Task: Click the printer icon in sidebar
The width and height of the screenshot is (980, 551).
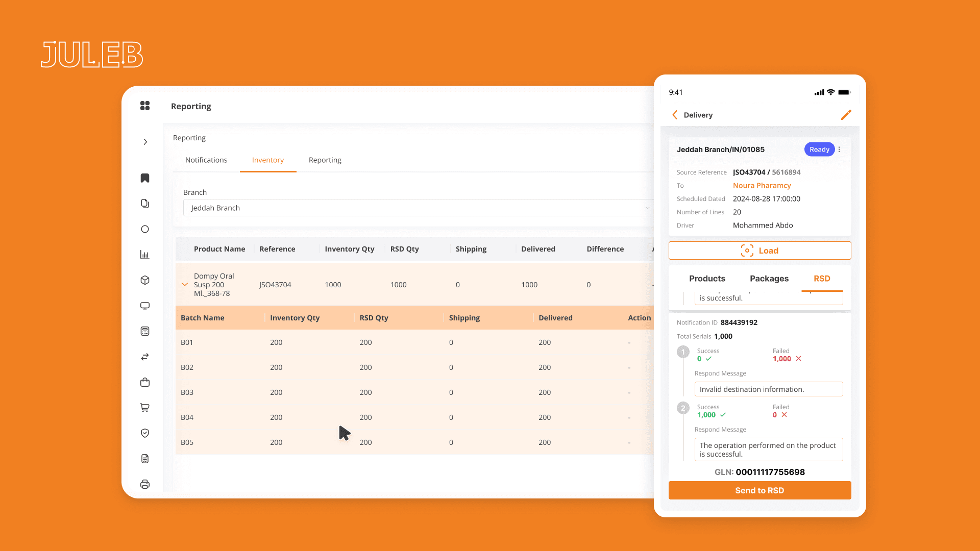Action: coord(145,484)
